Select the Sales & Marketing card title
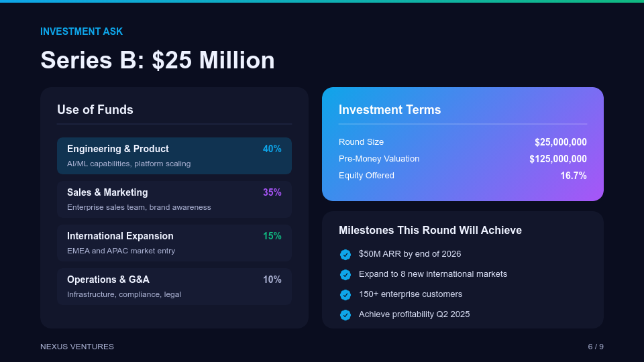 click(107, 192)
